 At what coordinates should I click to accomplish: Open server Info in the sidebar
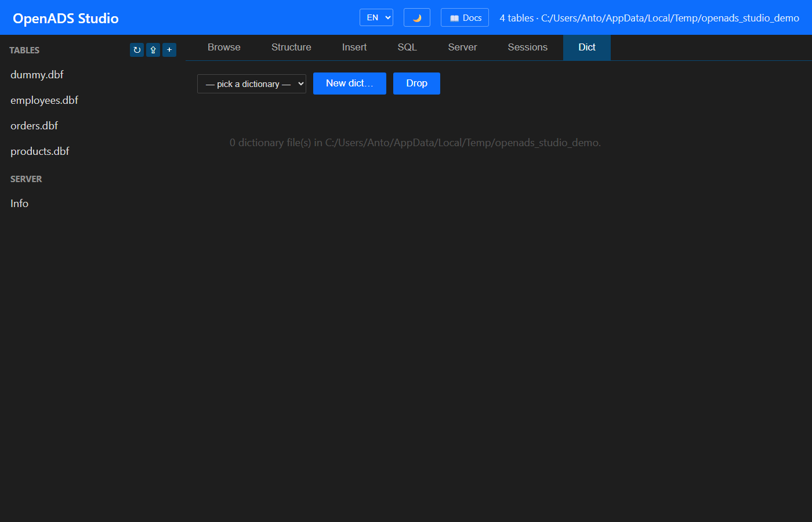pos(93,204)
